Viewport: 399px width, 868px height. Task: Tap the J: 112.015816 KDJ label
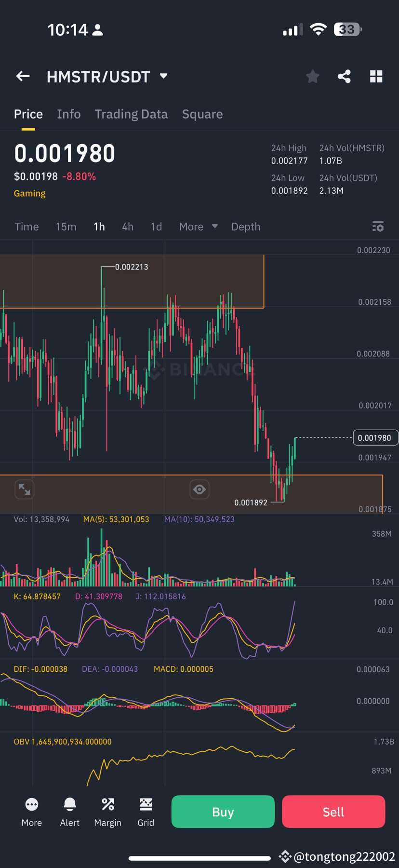point(160,597)
